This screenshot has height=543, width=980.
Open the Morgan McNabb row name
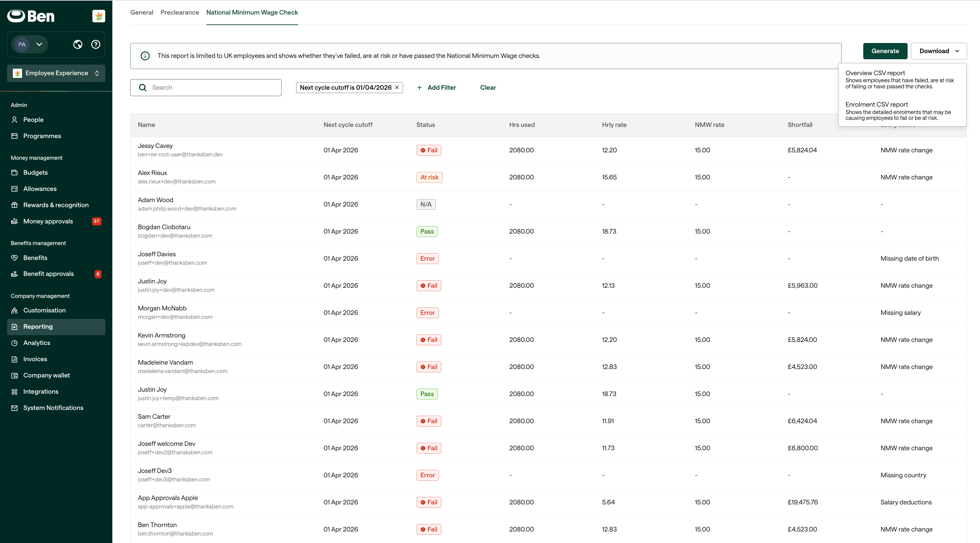pos(162,308)
